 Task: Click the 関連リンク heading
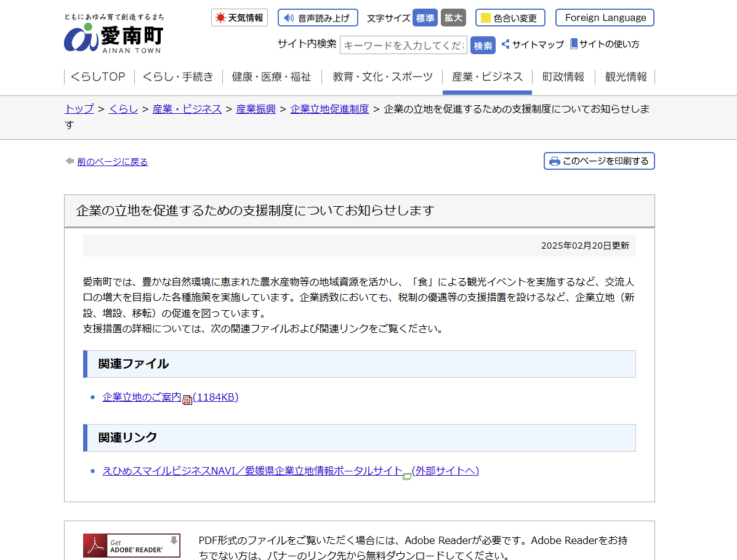tap(127, 438)
